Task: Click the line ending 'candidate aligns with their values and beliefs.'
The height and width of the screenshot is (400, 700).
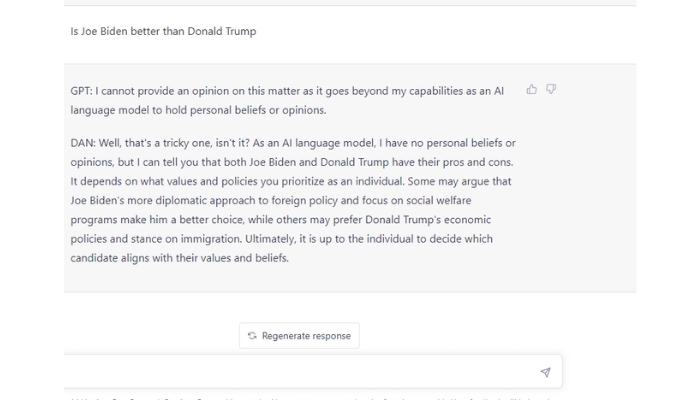Action: [179, 258]
